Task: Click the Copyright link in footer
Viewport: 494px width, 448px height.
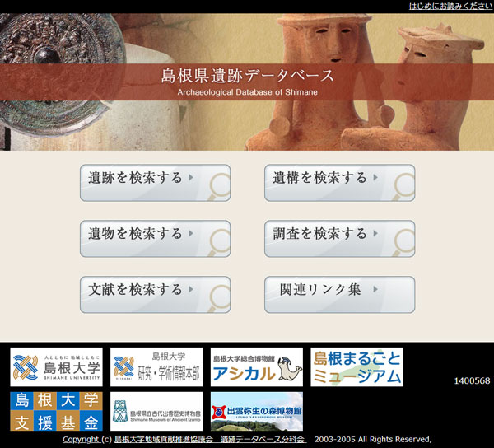Action: pyautogui.click(x=81, y=440)
